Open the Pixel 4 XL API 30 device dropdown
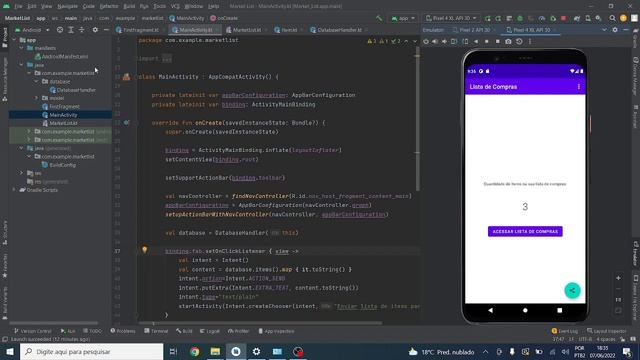 (451, 18)
